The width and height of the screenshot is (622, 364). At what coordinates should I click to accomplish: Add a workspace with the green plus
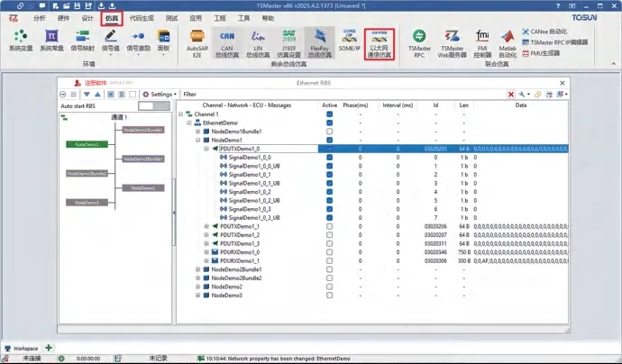coord(49,348)
